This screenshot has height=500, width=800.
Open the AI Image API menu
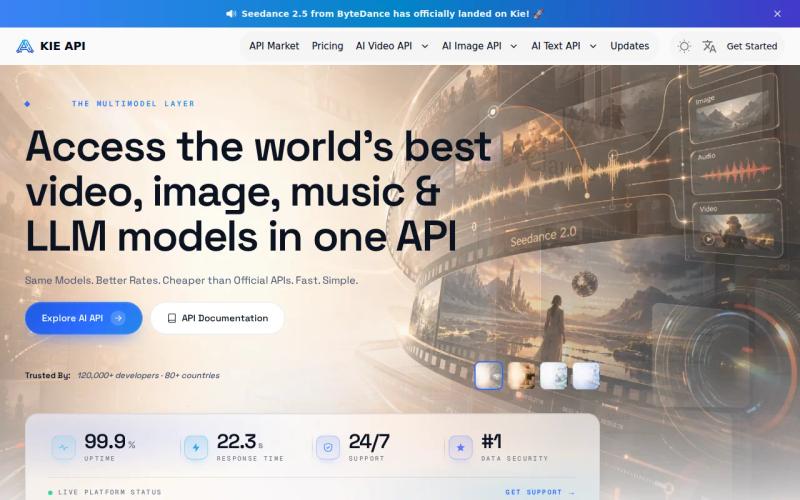[x=471, y=46]
